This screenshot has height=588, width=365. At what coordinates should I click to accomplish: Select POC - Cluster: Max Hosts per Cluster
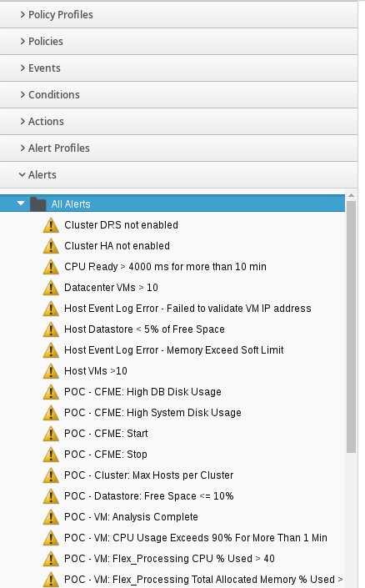[x=149, y=475]
